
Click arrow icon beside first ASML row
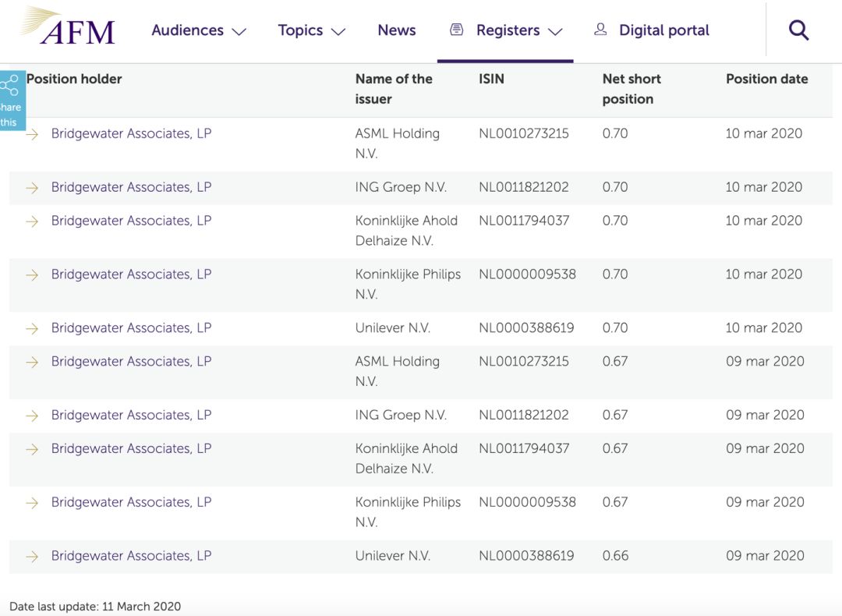(32, 134)
